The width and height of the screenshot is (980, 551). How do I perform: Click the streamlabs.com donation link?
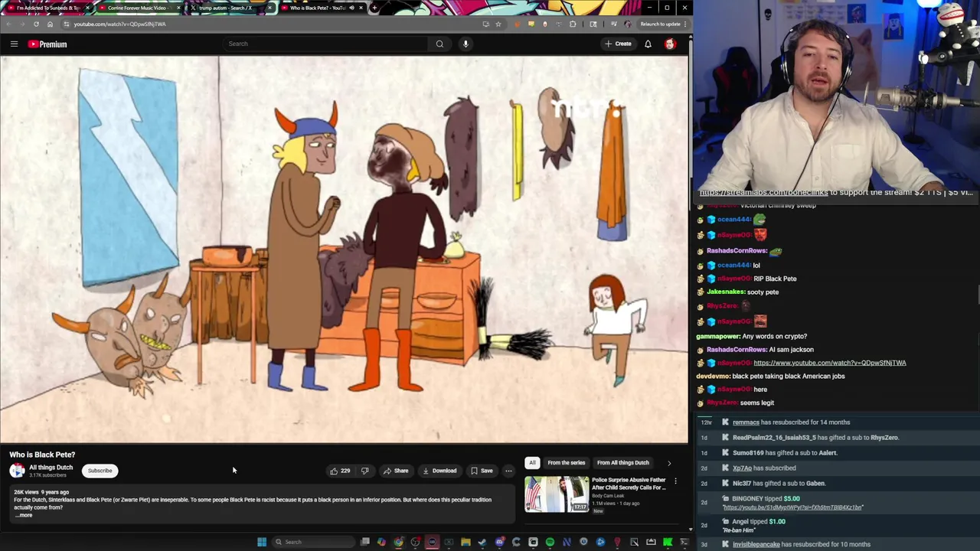point(763,193)
